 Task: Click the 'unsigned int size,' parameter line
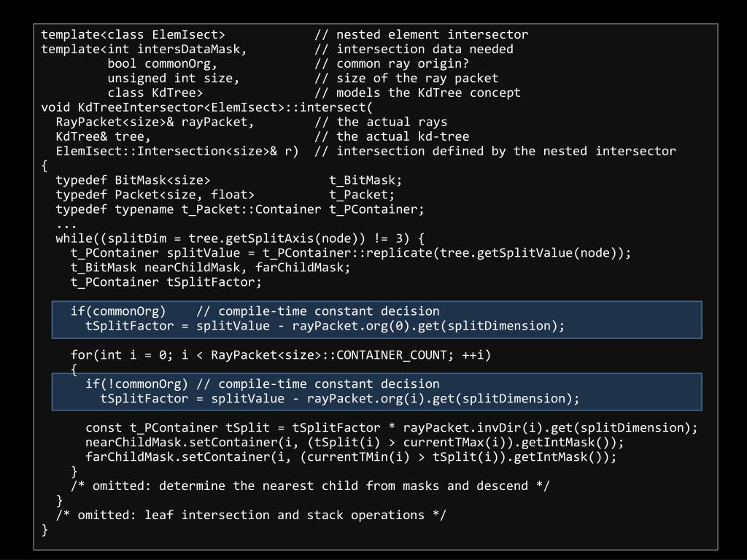click(174, 78)
